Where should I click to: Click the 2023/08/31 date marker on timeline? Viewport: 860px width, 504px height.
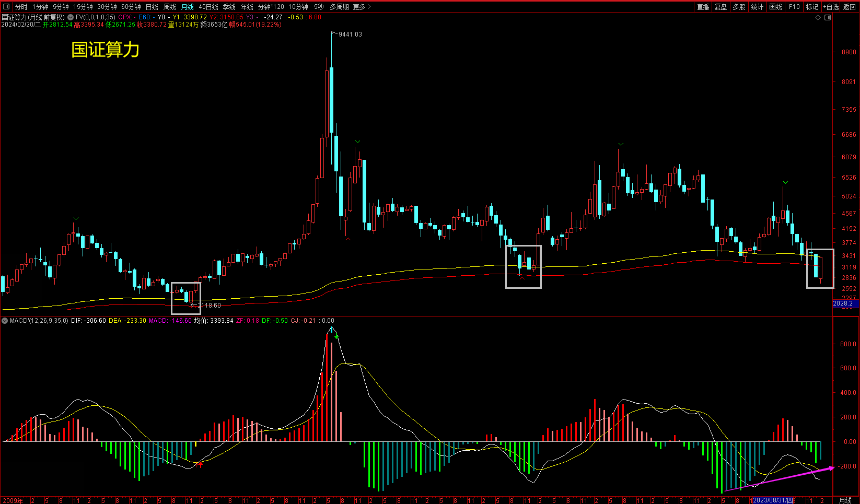[772, 500]
